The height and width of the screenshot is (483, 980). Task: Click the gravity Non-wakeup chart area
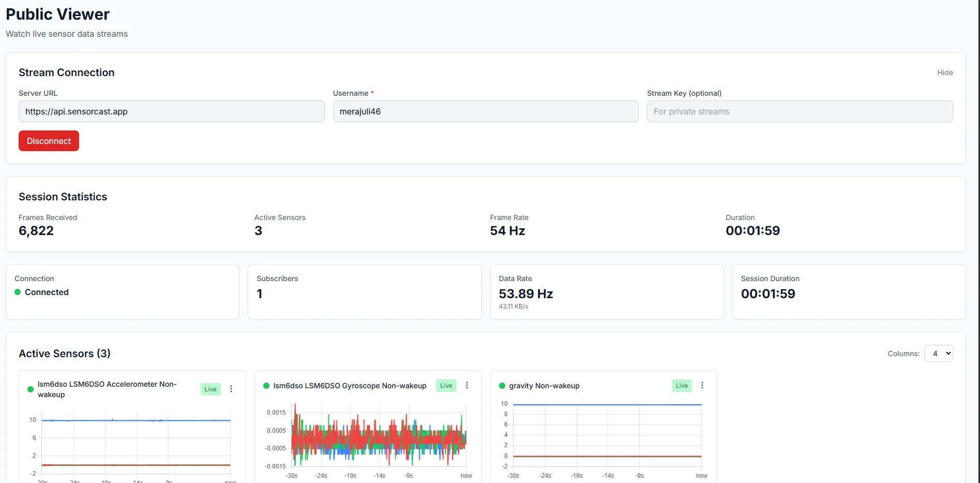(x=607, y=435)
